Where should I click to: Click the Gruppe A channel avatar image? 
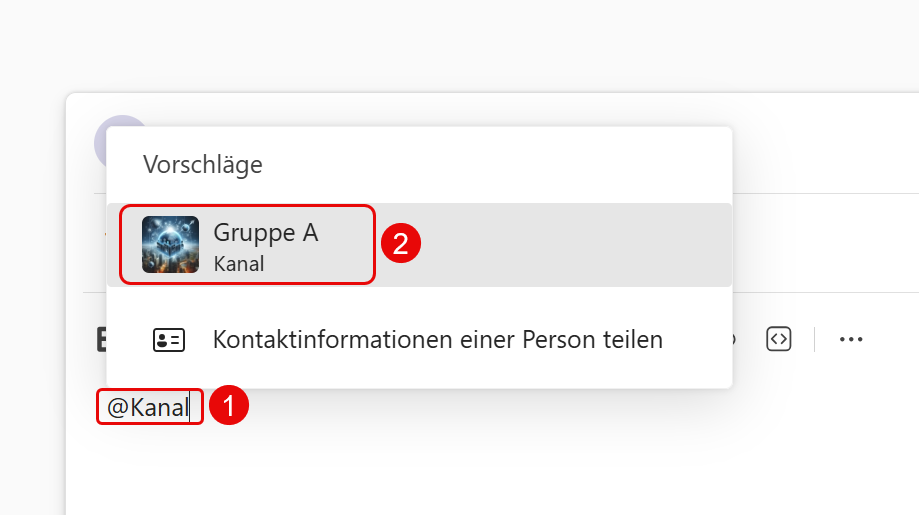point(171,244)
